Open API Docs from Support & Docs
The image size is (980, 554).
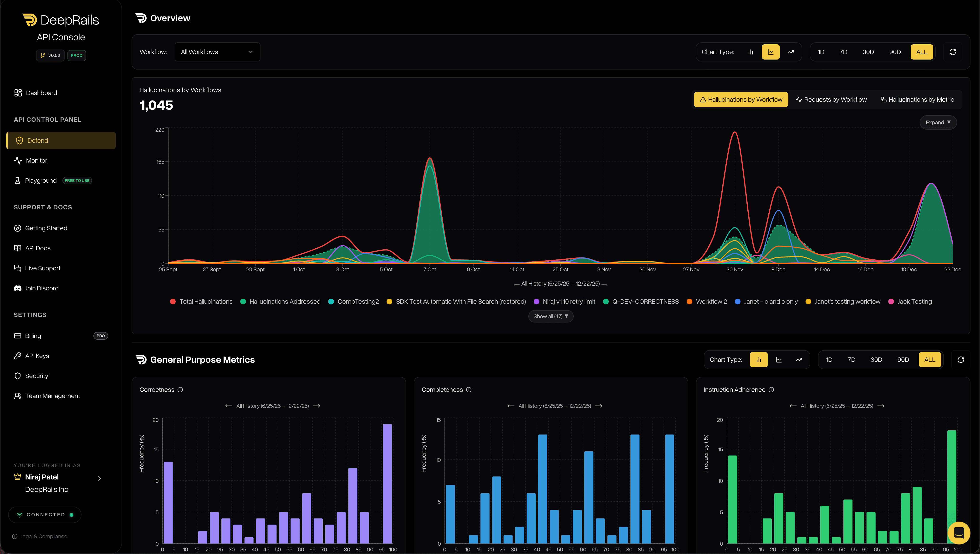click(37, 248)
